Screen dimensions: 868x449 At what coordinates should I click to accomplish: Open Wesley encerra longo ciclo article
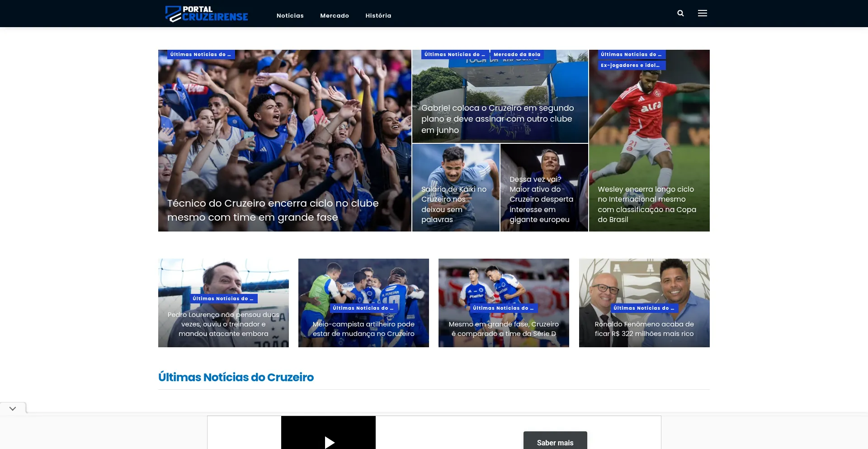646,204
